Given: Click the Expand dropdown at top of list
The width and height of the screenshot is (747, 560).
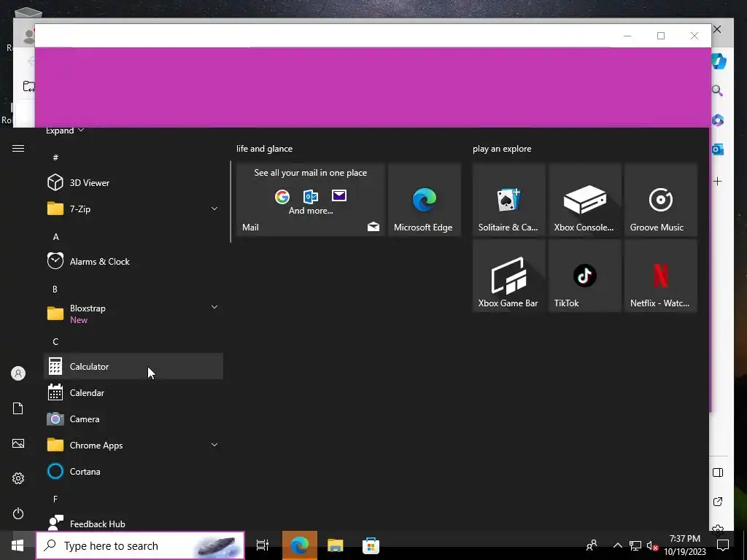Looking at the screenshot, I should pyautogui.click(x=65, y=131).
